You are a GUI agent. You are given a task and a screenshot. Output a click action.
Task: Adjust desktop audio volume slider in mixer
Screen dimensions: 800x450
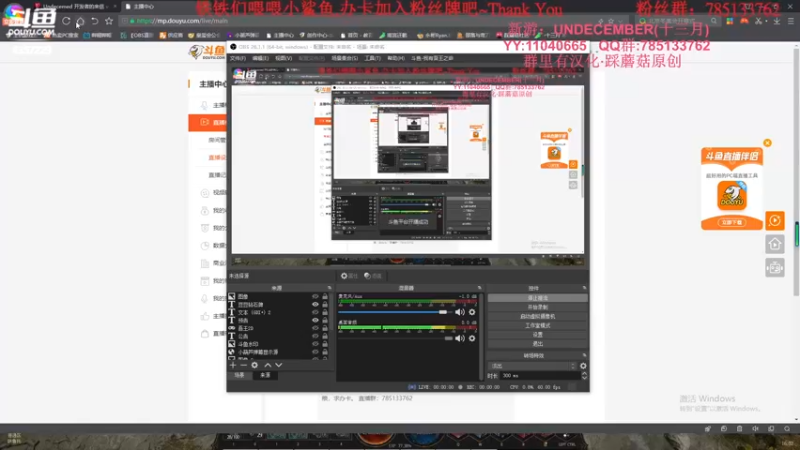click(395, 338)
